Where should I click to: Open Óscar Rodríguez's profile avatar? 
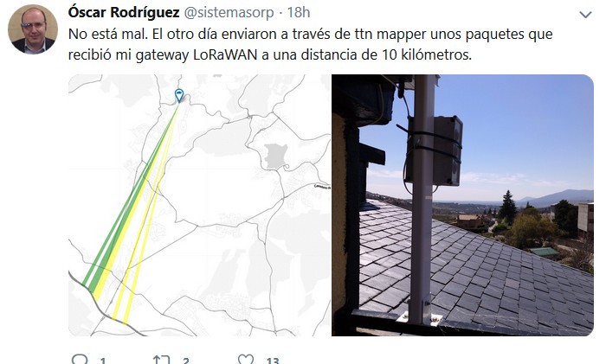[x=33, y=29]
